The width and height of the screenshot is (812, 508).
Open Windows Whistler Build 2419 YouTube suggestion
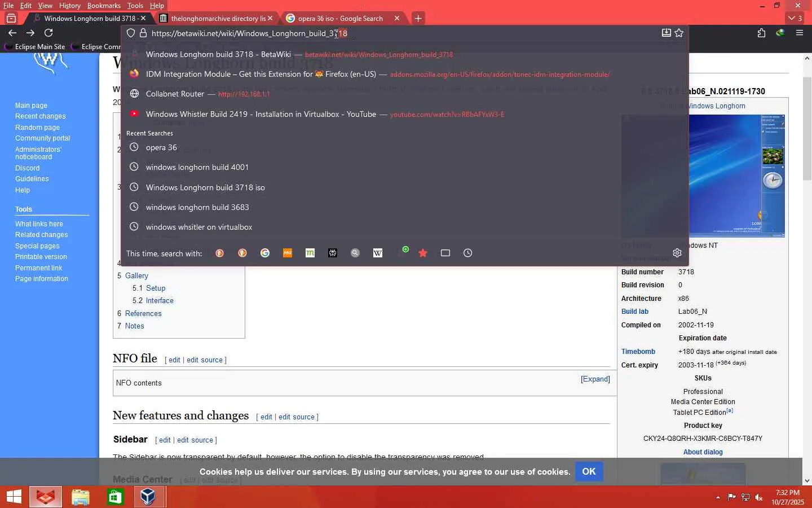(x=404, y=114)
